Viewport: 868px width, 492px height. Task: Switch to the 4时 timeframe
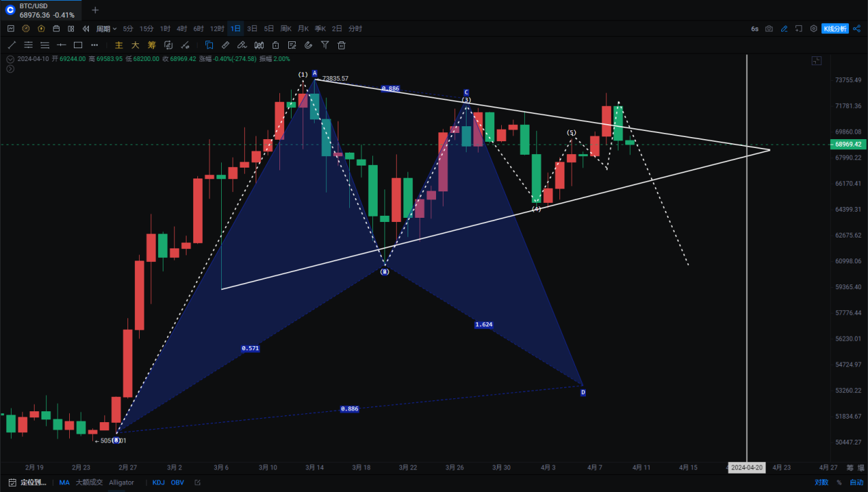point(182,29)
